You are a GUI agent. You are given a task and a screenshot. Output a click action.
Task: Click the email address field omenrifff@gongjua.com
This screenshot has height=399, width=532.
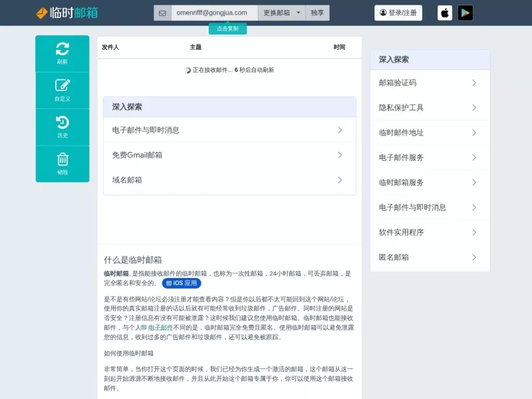pyautogui.click(x=214, y=13)
